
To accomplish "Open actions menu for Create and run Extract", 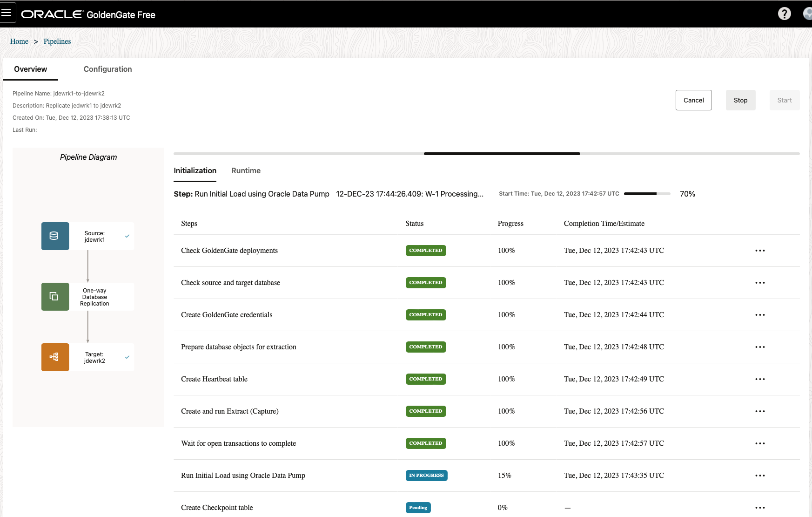I will (x=760, y=411).
